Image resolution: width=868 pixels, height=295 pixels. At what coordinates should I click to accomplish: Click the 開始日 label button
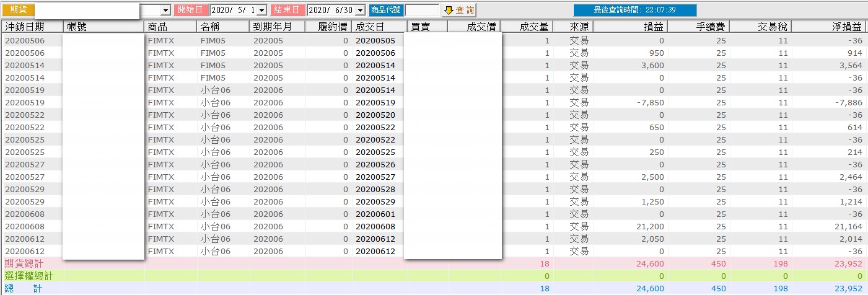pyautogui.click(x=191, y=10)
